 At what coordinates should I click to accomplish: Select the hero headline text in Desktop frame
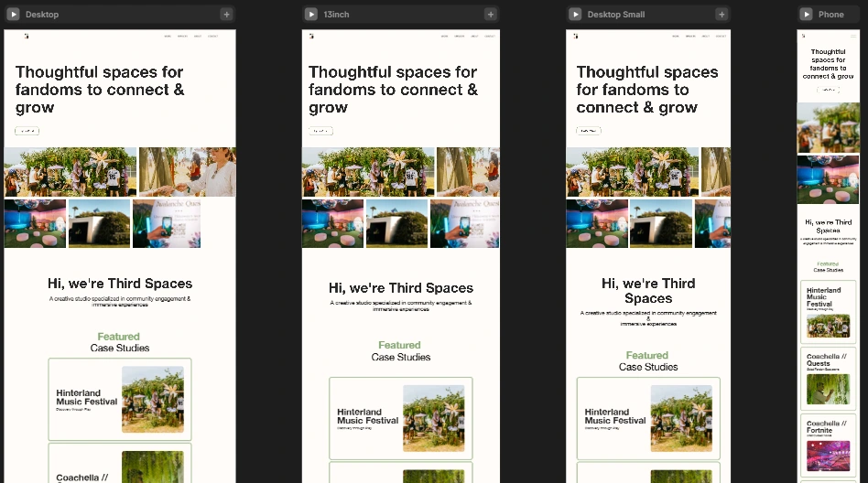100,90
